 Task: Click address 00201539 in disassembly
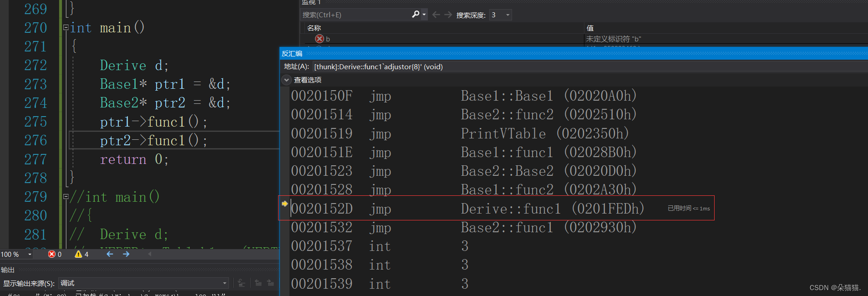[x=322, y=284]
